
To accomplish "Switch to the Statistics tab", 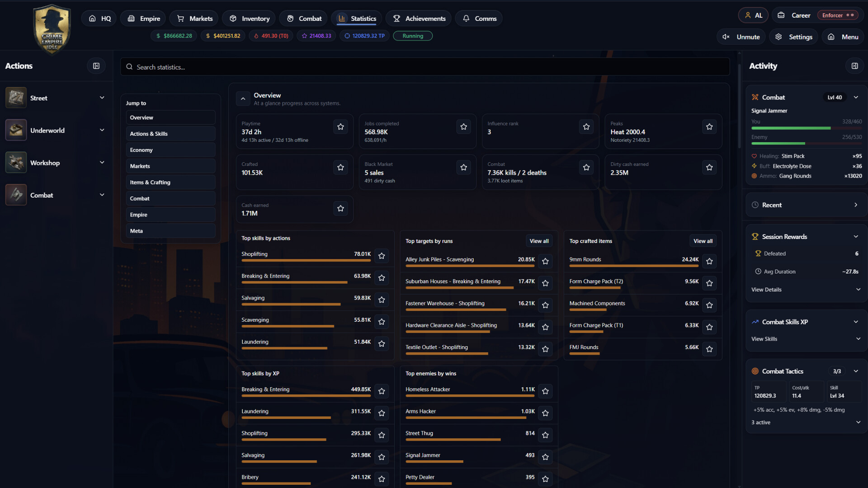I will point(356,18).
